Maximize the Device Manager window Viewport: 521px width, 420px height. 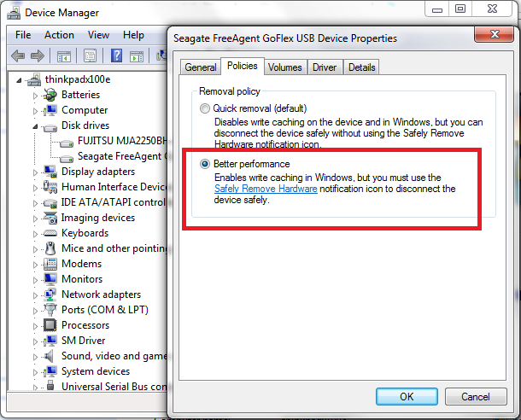point(460,9)
